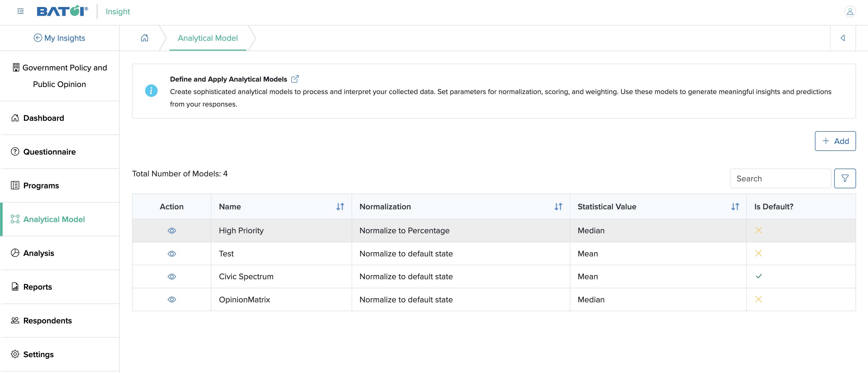
Task: View the Civic Spectrum model via eye icon
Action: [172, 277]
